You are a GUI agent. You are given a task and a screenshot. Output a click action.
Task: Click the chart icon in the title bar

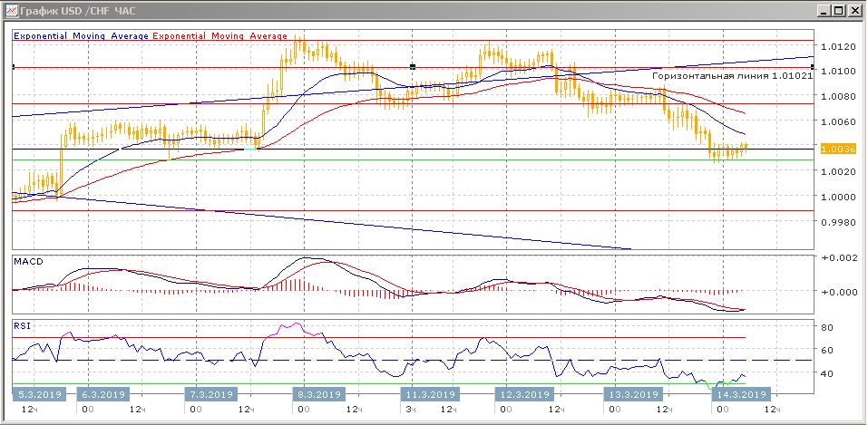[x=10, y=11]
